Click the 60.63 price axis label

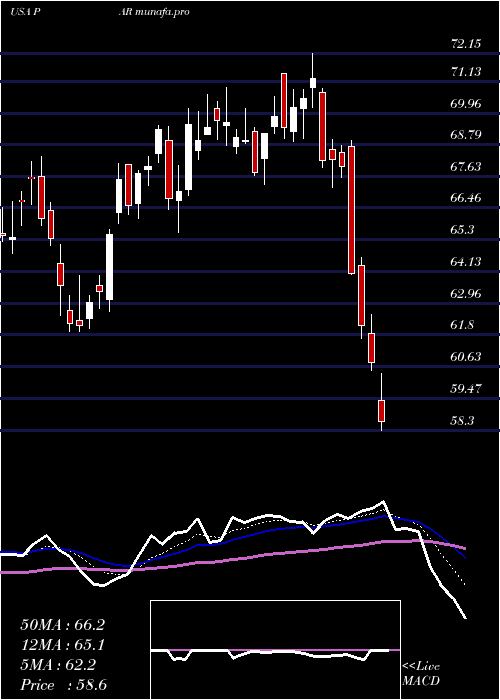[x=466, y=357]
